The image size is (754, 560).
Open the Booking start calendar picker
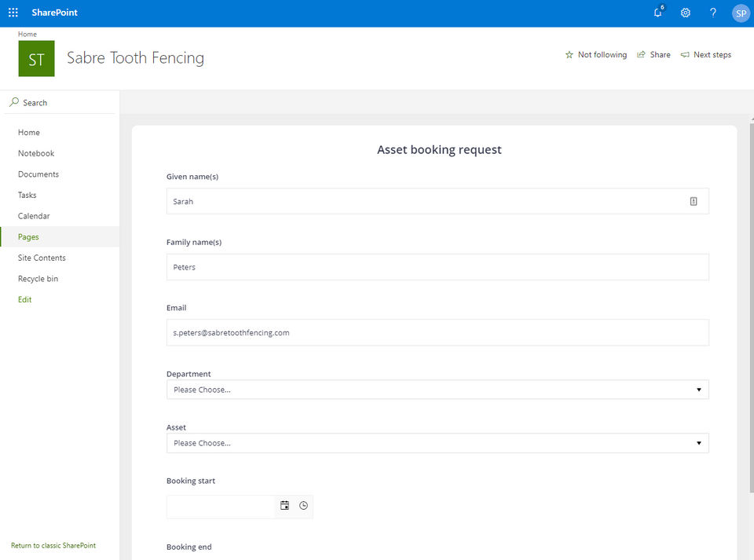(284, 506)
